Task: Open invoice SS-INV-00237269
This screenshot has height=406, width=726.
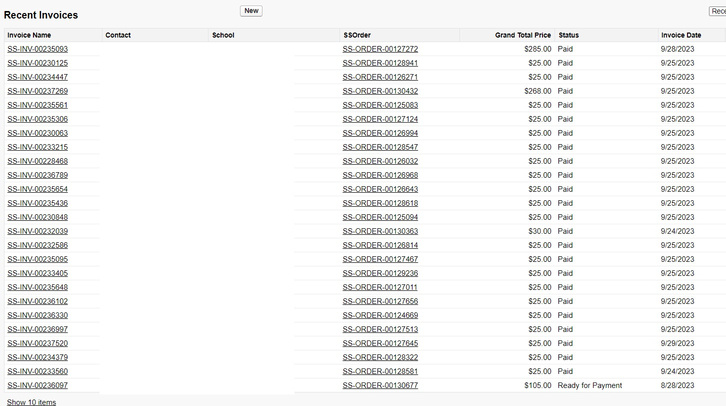Action: [38, 91]
